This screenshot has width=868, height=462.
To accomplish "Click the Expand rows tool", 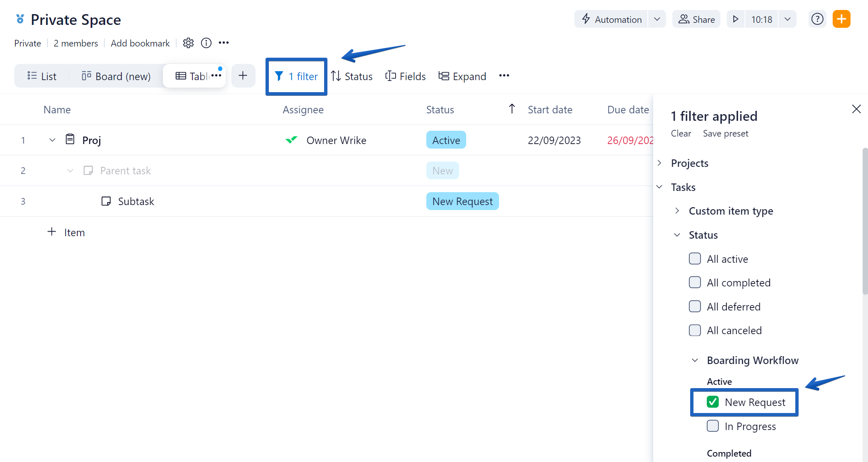I will tap(462, 76).
